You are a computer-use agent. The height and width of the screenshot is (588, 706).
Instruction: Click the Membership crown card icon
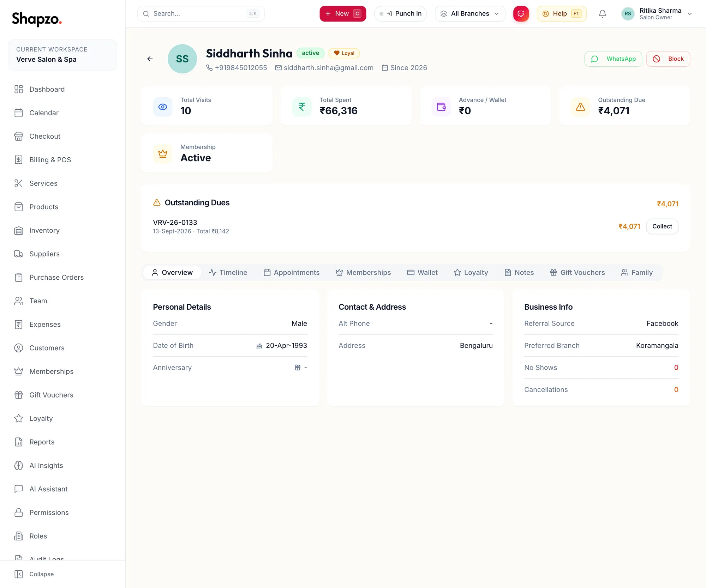pos(163,154)
